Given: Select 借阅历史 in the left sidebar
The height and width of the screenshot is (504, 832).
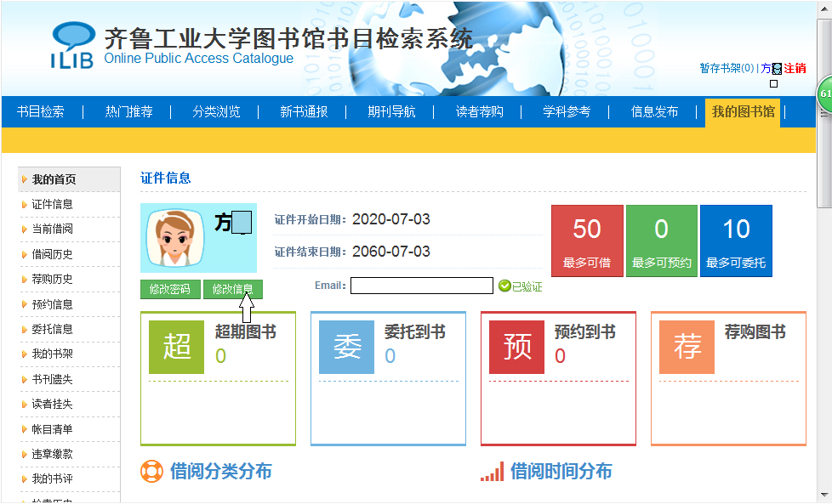Looking at the screenshot, I should tap(53, 254).
